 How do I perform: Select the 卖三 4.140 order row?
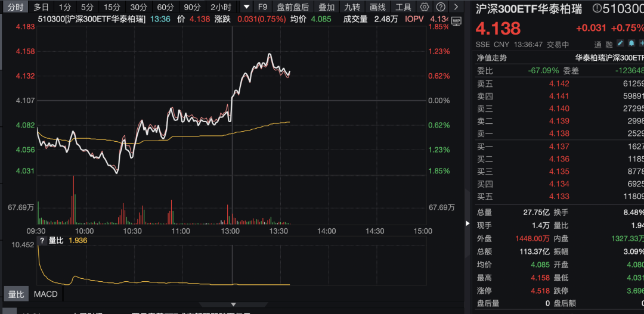point(560,109)
